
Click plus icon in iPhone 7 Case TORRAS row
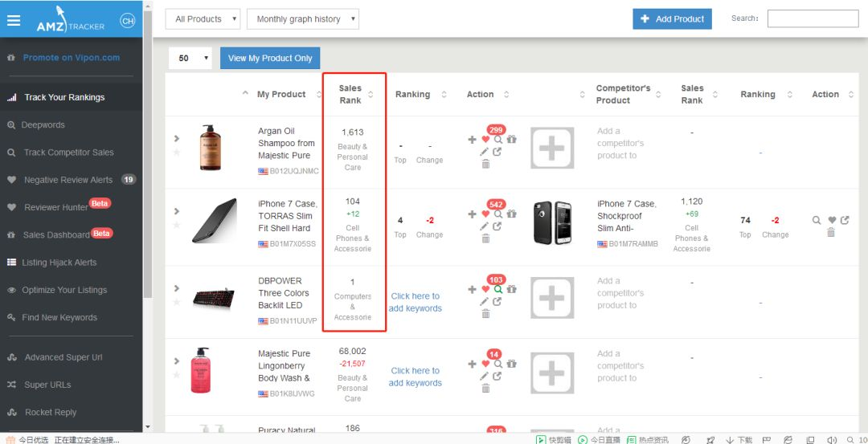point(473,214)
